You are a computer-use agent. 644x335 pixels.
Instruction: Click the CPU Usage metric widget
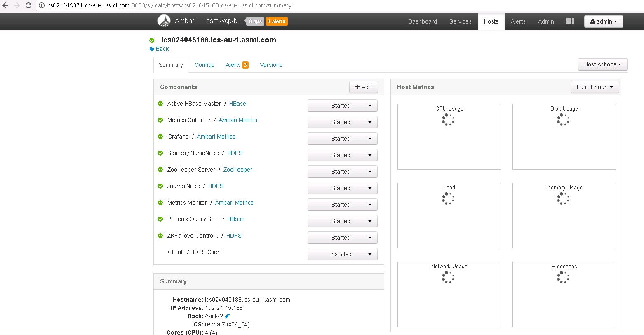point(449,137)
